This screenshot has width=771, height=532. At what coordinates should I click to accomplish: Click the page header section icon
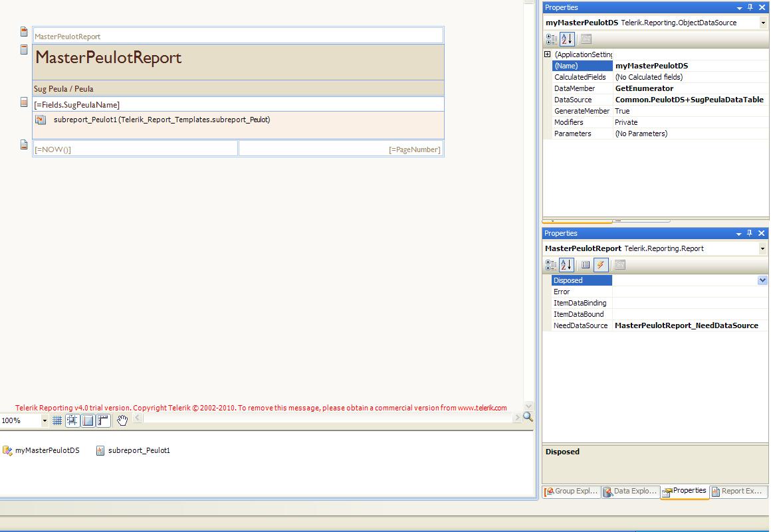click(24, 32)
